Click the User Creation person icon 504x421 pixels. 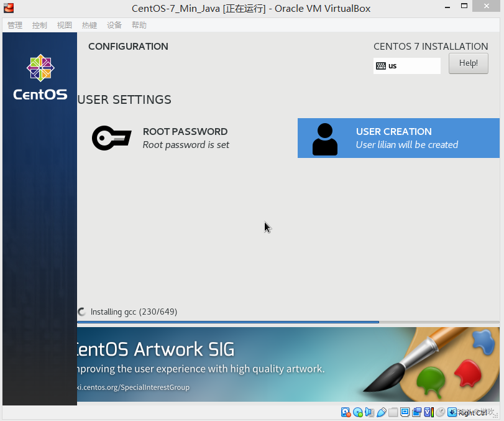click(x=325, y=139)
